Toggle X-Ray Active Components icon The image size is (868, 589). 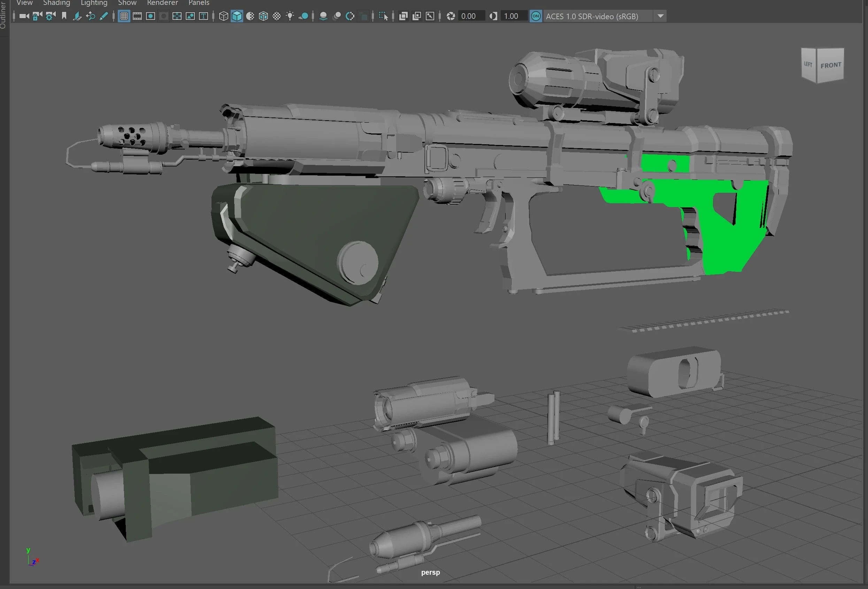point(416,16)
